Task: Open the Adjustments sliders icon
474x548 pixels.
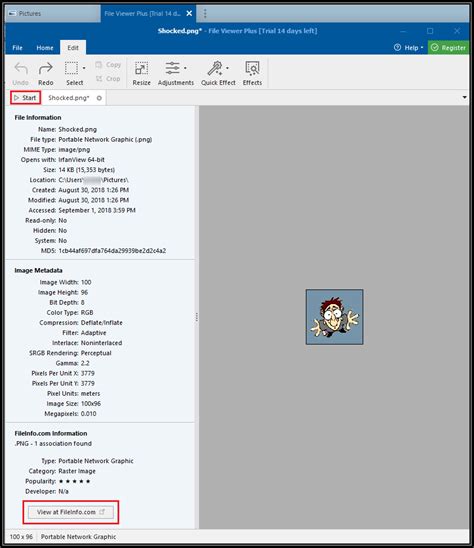Action: point(172,68)
